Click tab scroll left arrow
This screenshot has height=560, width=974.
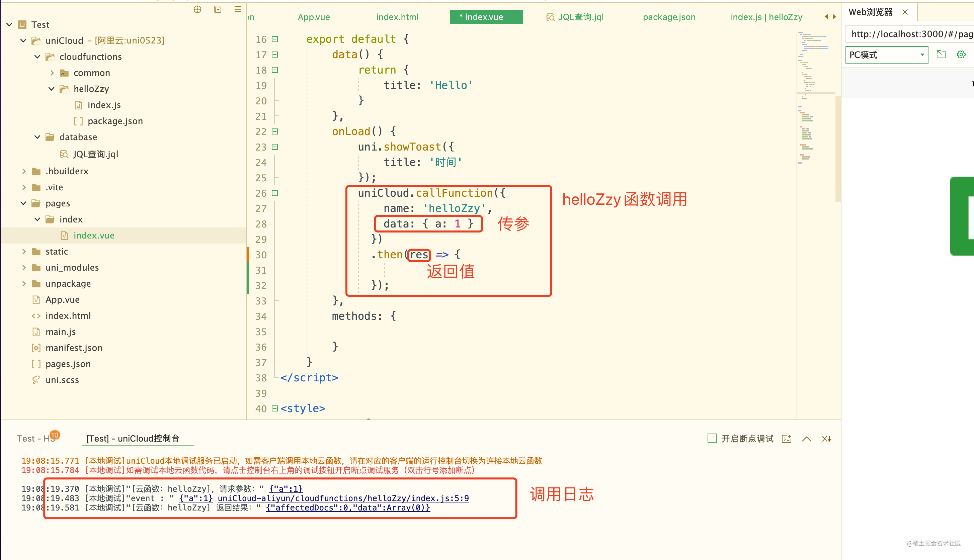[x=826, y=16]
